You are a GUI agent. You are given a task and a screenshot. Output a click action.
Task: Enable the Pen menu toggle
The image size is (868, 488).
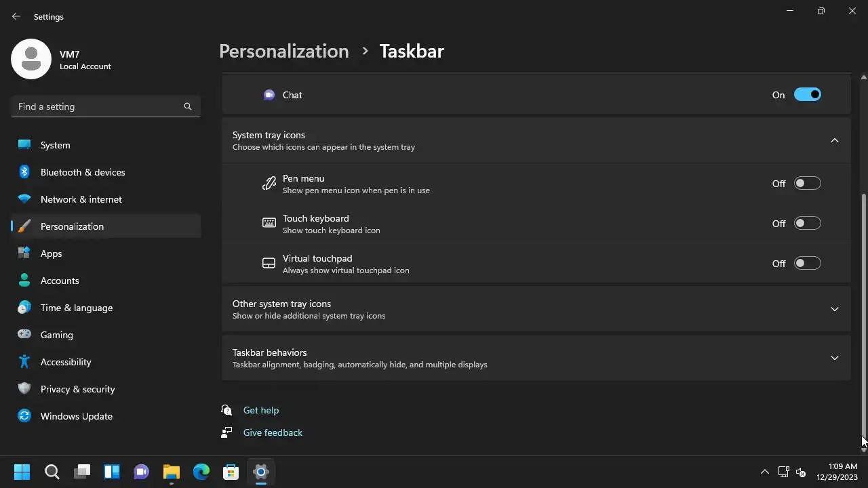point(807,184)
